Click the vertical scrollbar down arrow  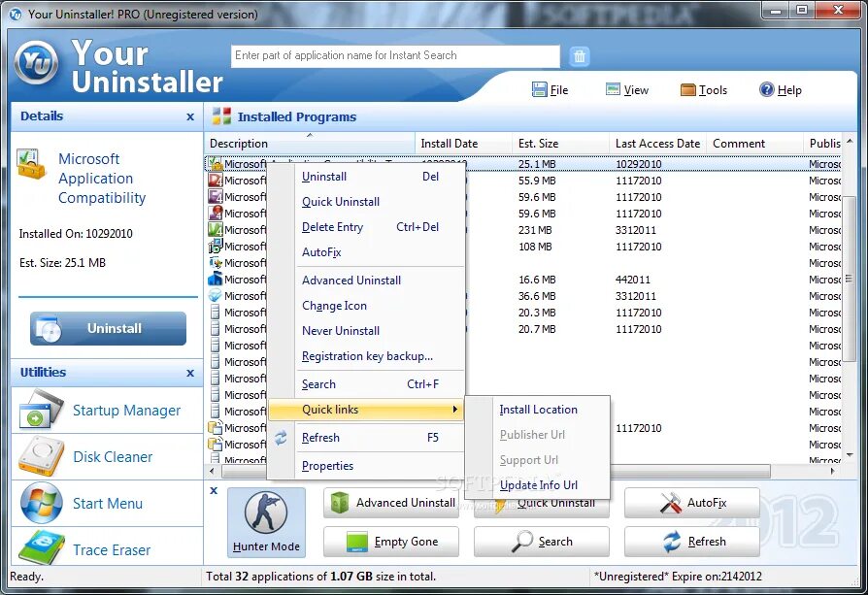tap(850, 455)
